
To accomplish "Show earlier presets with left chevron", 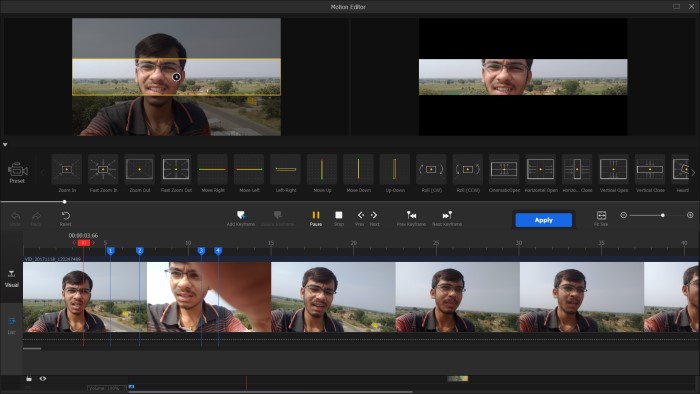I will tap(43, 173).
